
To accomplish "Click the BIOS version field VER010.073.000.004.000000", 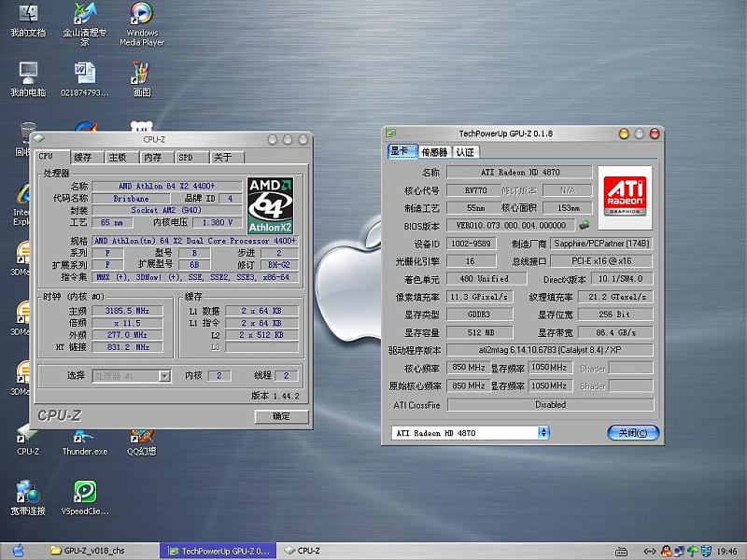I will click(511, 225).
